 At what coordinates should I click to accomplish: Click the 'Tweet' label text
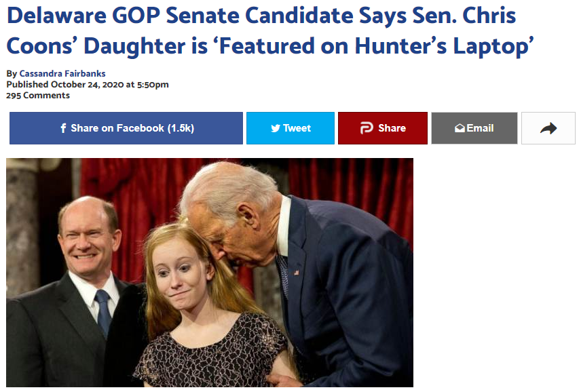[x=297, y=128]
